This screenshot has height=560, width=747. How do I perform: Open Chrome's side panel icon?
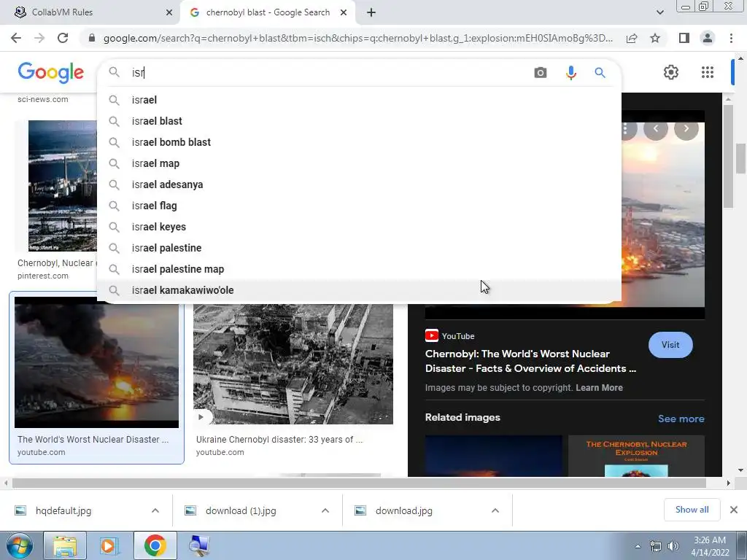684,38
